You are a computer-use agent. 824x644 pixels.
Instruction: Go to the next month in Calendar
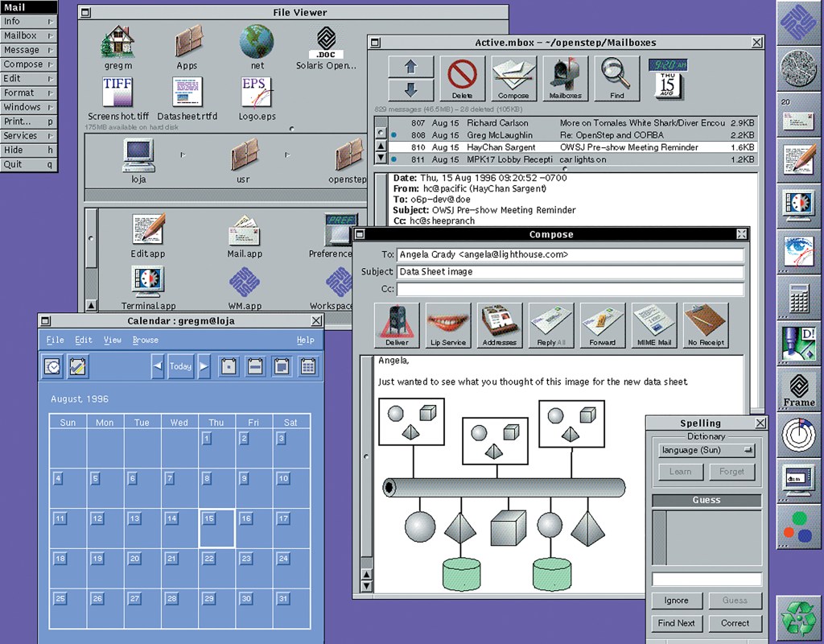coord(204,366)
